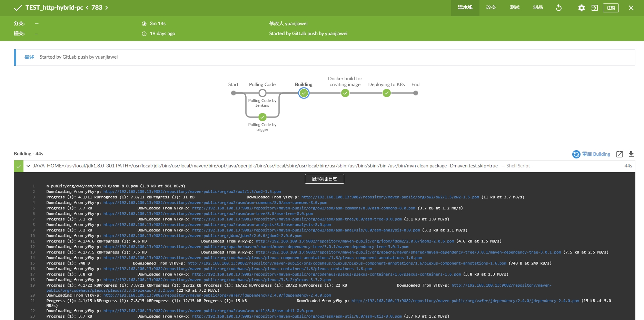Click the 44s step duration at right
Image resolution: width=644 pixels, height=320 pixels.
coord(628,166)
